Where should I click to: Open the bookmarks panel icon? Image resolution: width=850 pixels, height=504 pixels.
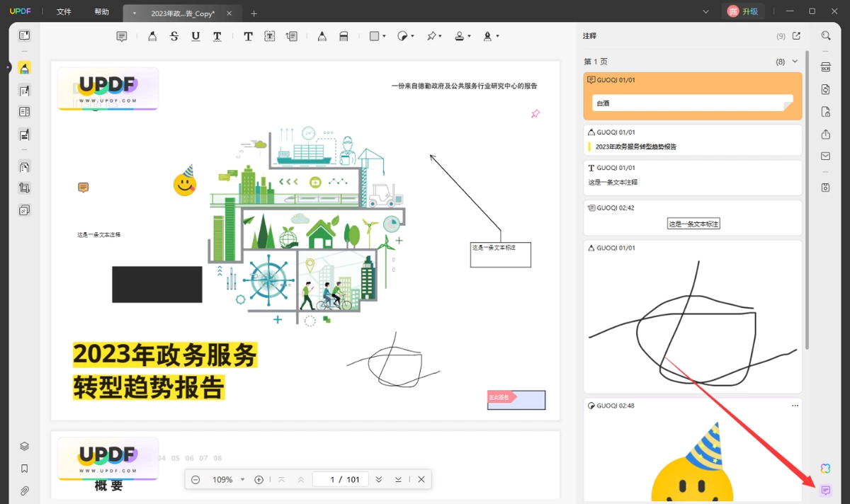(x=24, y=469)
